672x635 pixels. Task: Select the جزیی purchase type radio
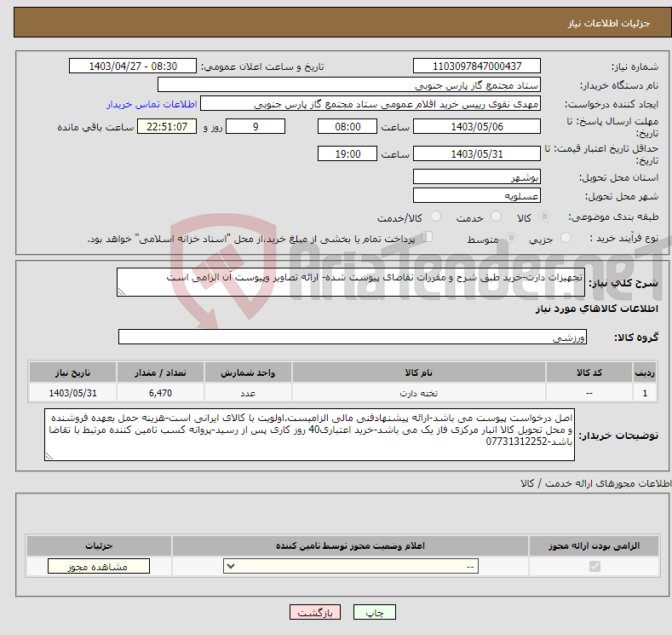[566, 238]
